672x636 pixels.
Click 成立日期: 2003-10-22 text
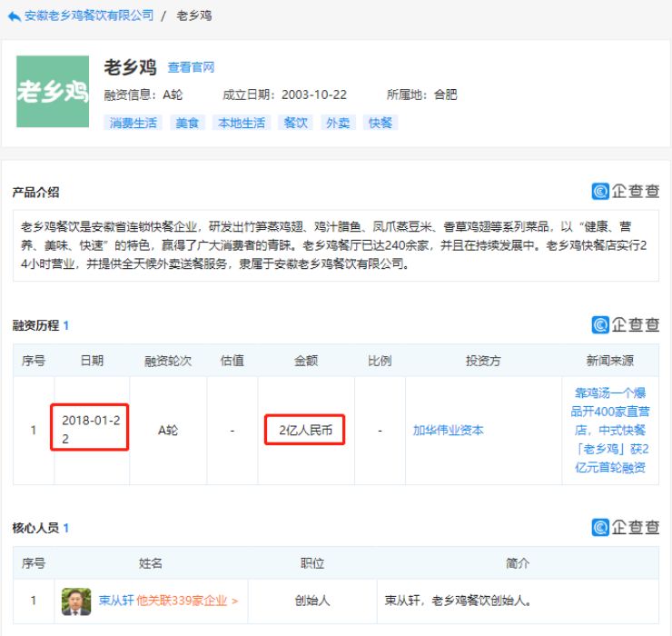(284, 94)
